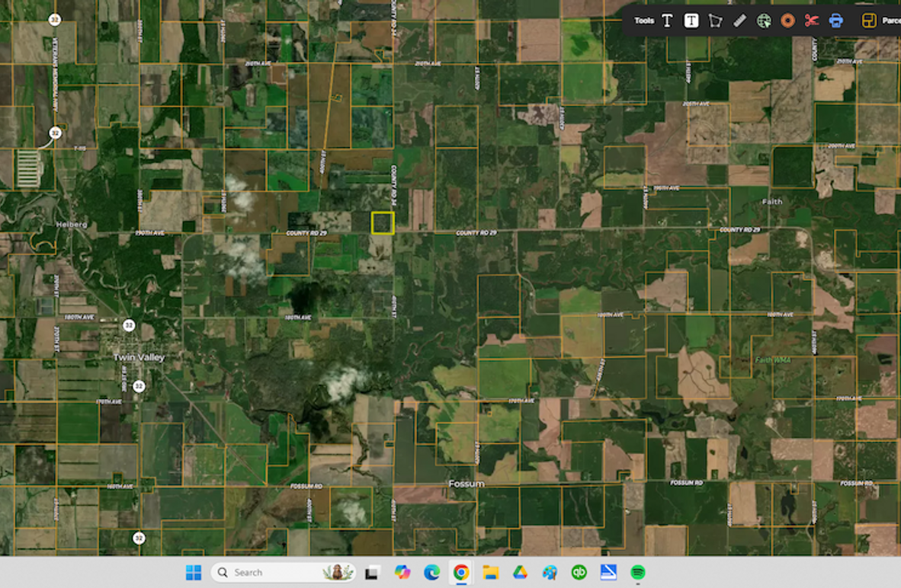Image resolution: width=901 pixels, height=588 pixels.
Task: Click the printer icon to print the map
Action: click(x=835, y=21)
